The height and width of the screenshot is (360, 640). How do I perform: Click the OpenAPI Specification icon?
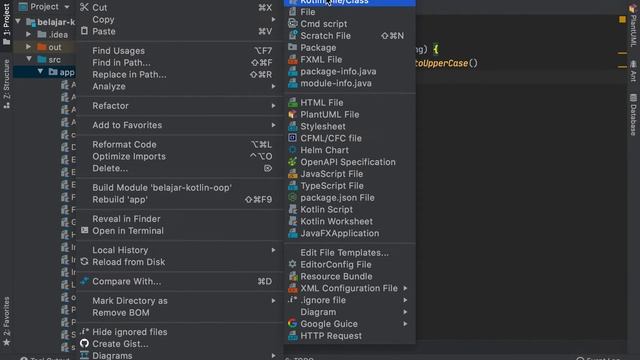[x=293, y=162]
